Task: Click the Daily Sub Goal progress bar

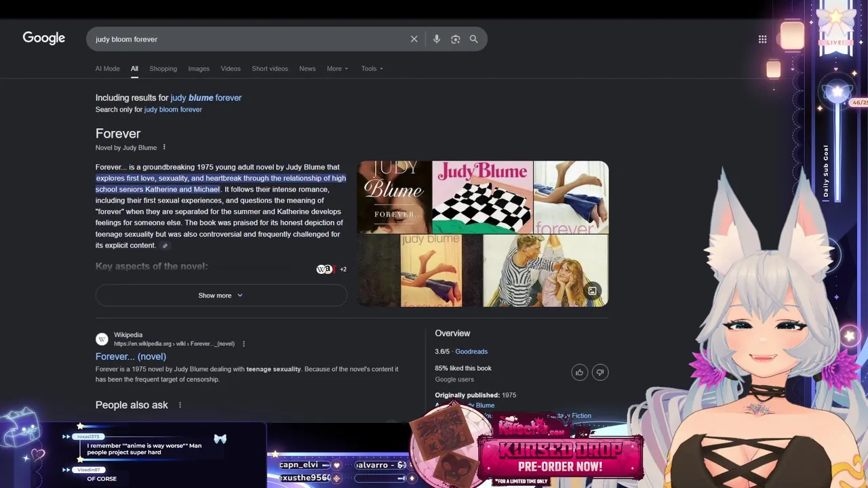Action: click(837, 152)
